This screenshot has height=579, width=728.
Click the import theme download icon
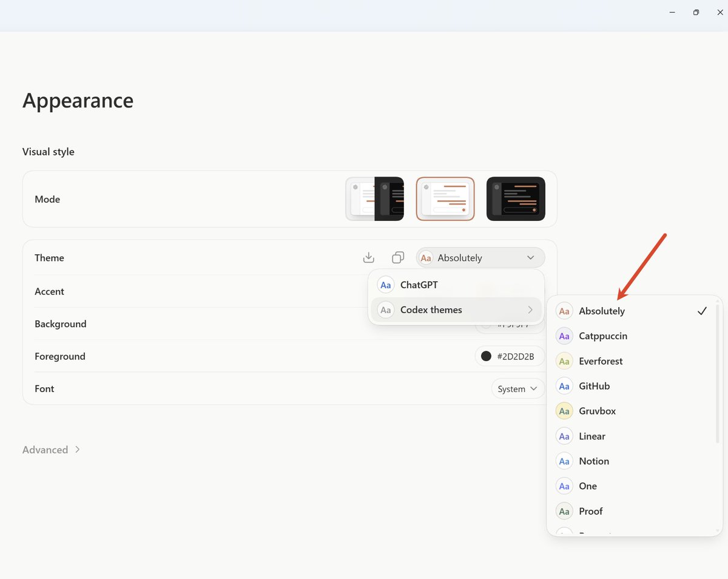(x=368, y=258)
